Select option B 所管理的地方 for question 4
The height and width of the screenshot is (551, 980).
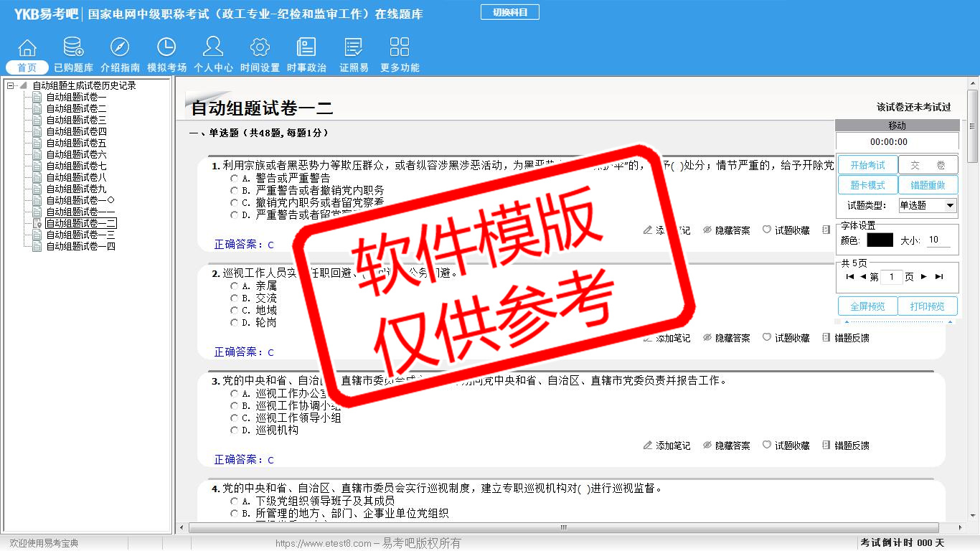(x=235, y=514)
